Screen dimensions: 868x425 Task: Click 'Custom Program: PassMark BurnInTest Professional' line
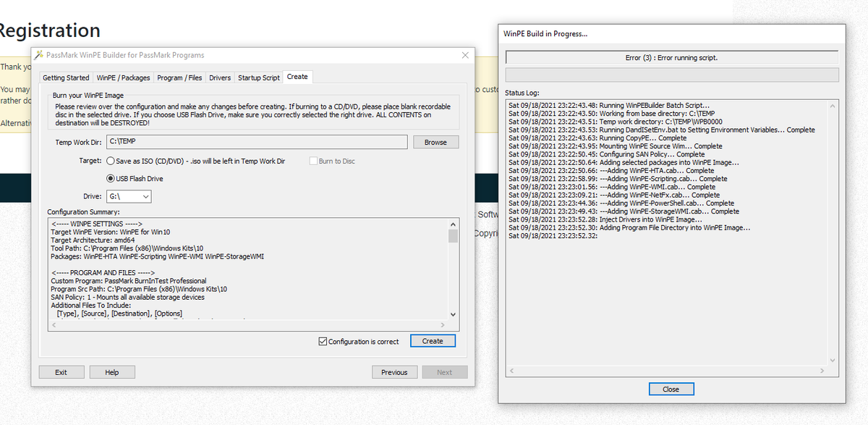click(x=129, y=281)
